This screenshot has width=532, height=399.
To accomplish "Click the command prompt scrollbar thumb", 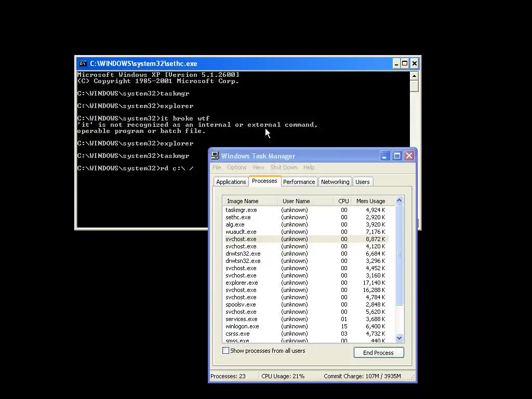I will pos(414,86).
